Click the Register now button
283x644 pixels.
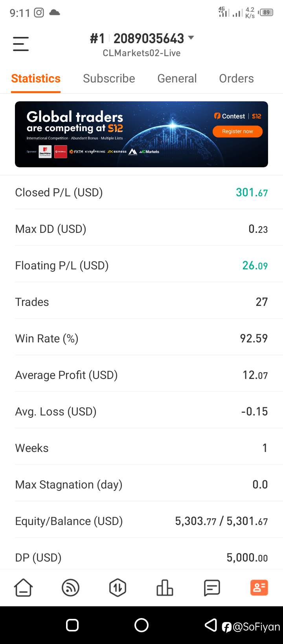pos(237,131)
